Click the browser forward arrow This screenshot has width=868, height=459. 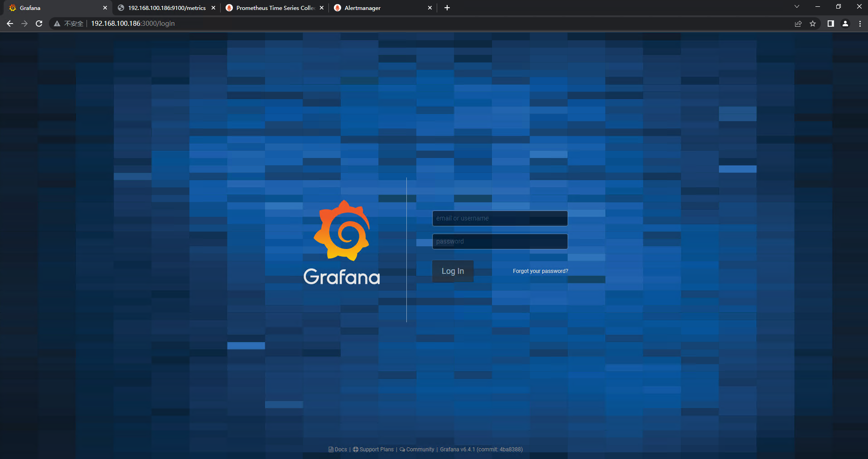(24, 24)
